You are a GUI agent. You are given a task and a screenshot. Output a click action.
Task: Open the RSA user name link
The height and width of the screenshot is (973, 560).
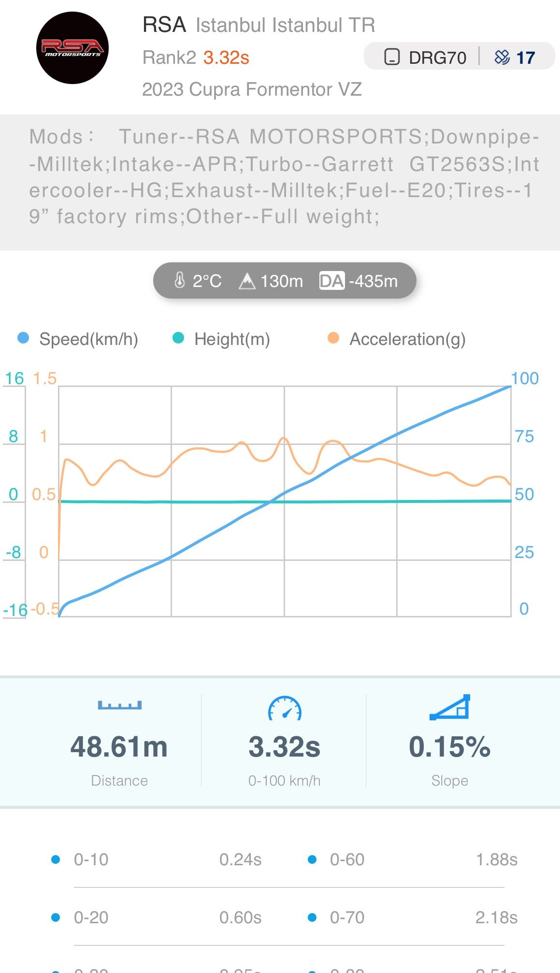(164, 25)
